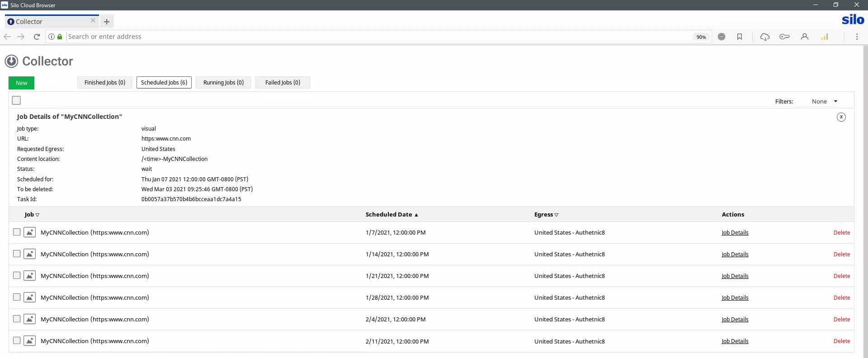Image resolution: width=868 pixels, height=358 pixels.
Task: Open Job Details for 1/14/2021 job
Action: point(735,254)
